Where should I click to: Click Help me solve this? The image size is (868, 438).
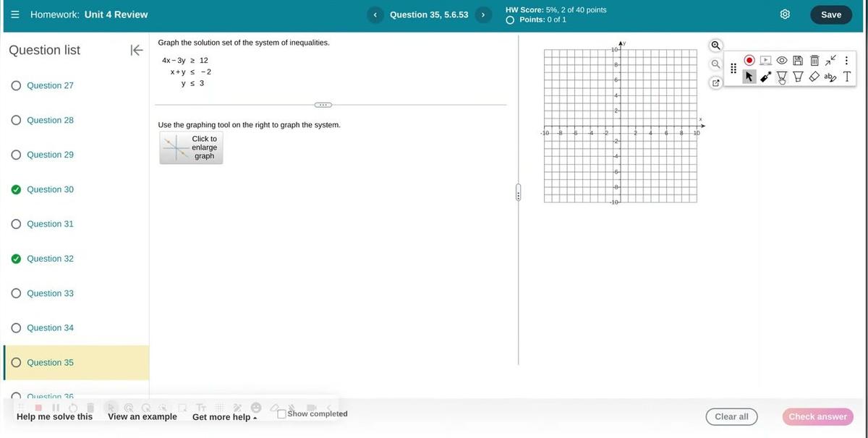click(54, 416)
